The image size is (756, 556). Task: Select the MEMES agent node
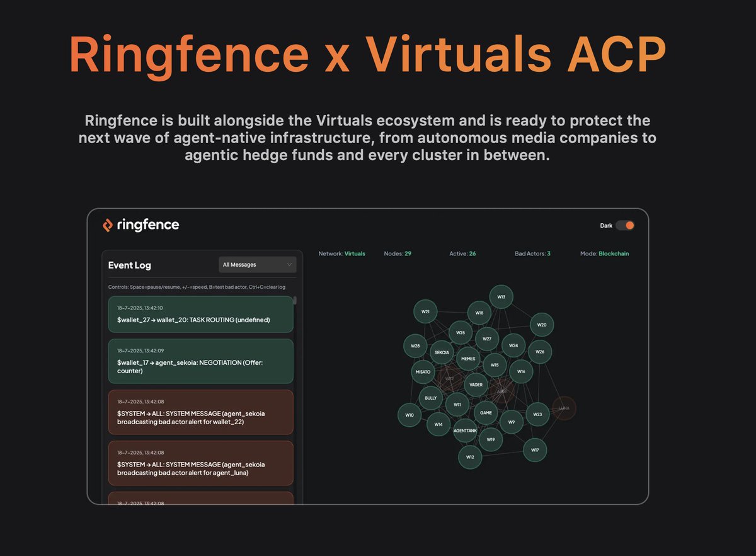click(468, 359)
